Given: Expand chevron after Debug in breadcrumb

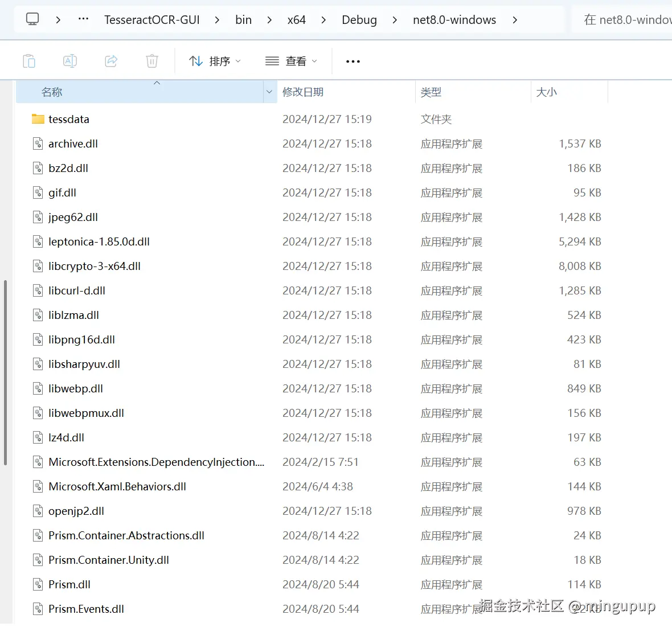Looking at the screenshot, I should click(x=395, y=20).
